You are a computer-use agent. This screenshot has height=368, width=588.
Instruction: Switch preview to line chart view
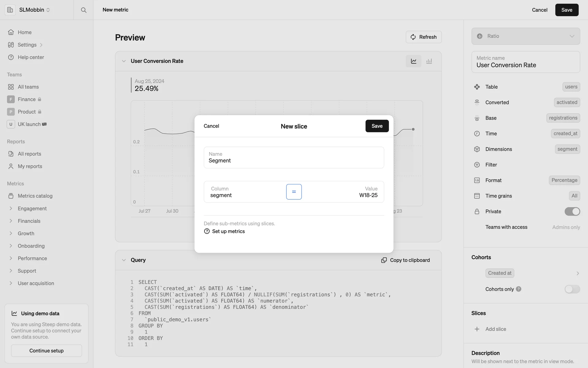coord(413,61)
